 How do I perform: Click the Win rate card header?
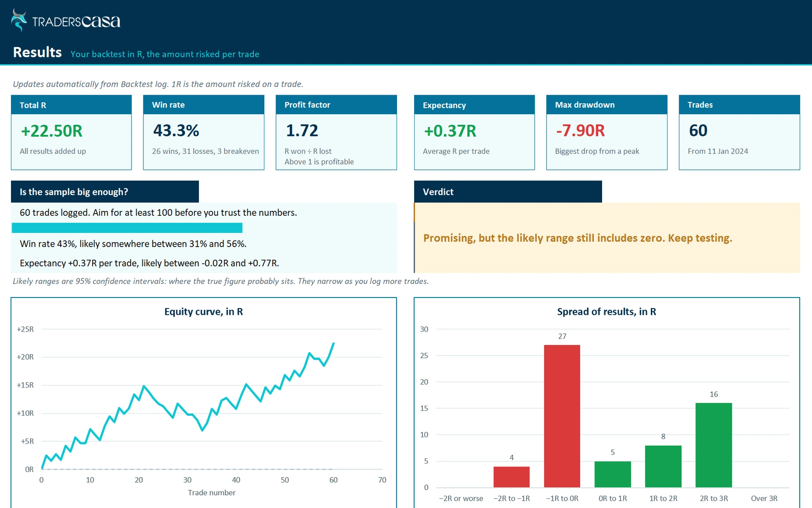(x=204, y=105)
